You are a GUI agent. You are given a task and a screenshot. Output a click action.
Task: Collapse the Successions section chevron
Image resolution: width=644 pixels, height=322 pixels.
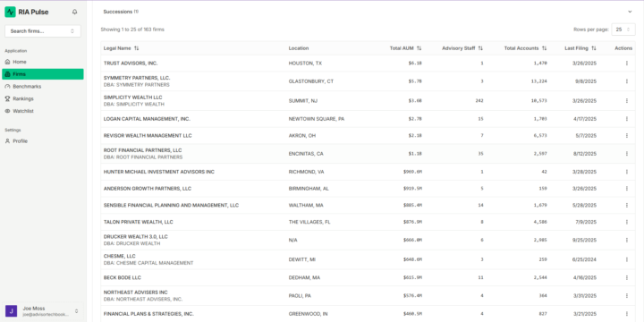[630, 12]
